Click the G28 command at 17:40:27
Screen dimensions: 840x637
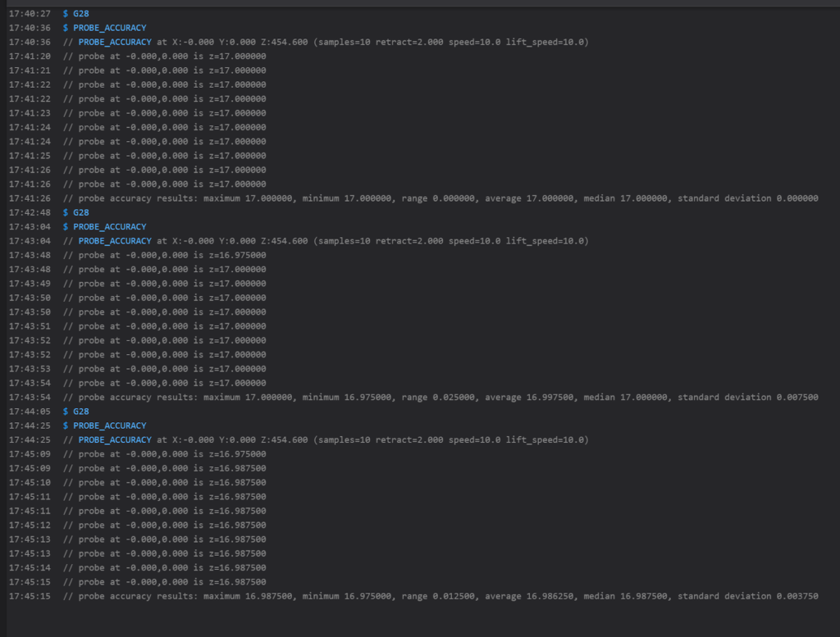tap(81, 13)
